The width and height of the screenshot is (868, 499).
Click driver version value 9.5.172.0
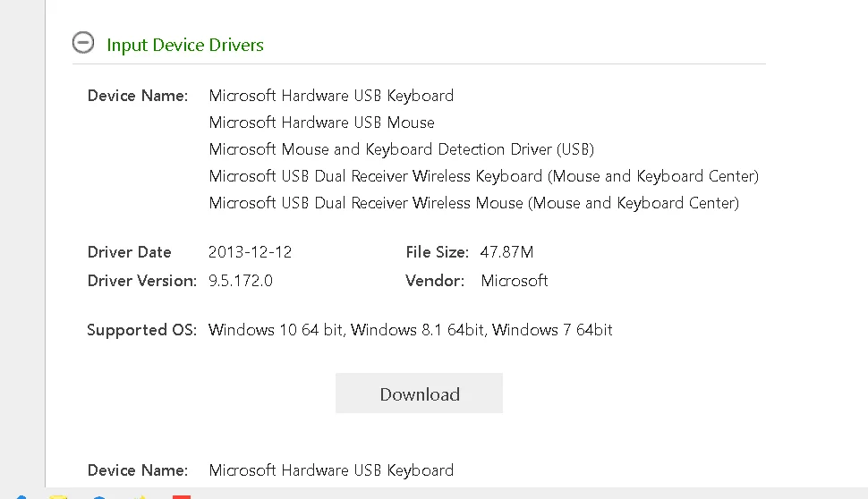click(240, 281)
